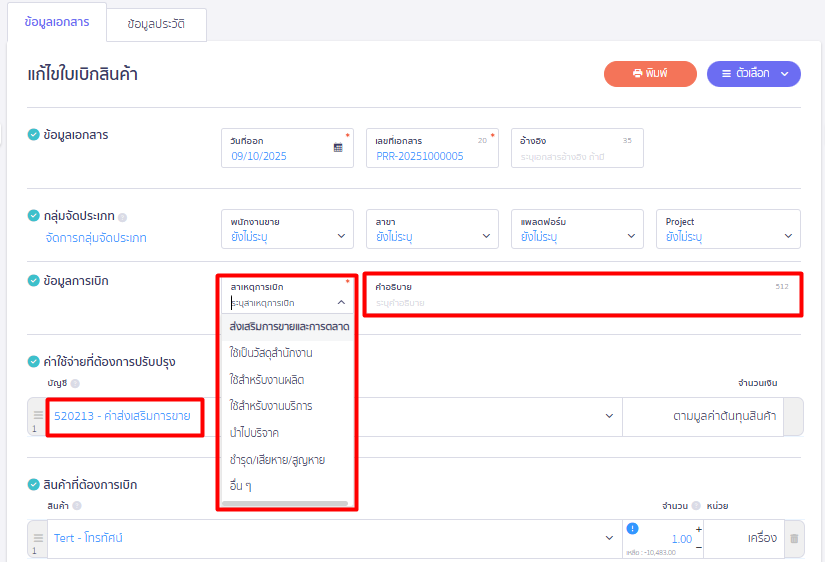825x562 pixels.
Task: Click the help icon next to จำนวน label
Action: point(695,505)
